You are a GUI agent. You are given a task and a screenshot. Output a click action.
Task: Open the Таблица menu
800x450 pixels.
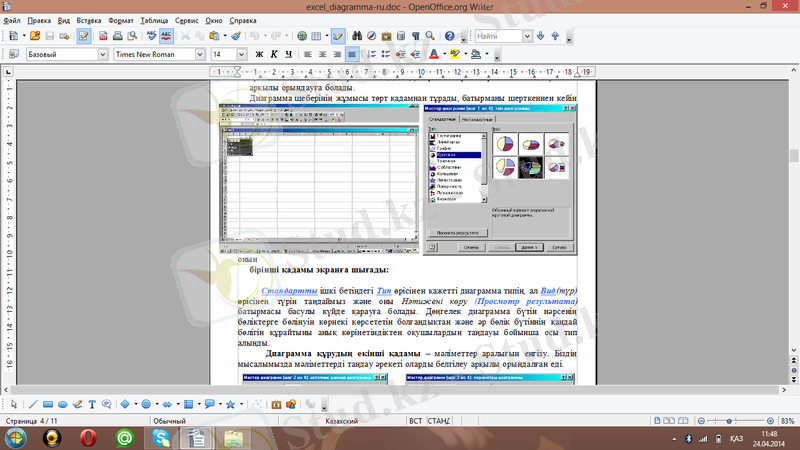click(154, 20)
